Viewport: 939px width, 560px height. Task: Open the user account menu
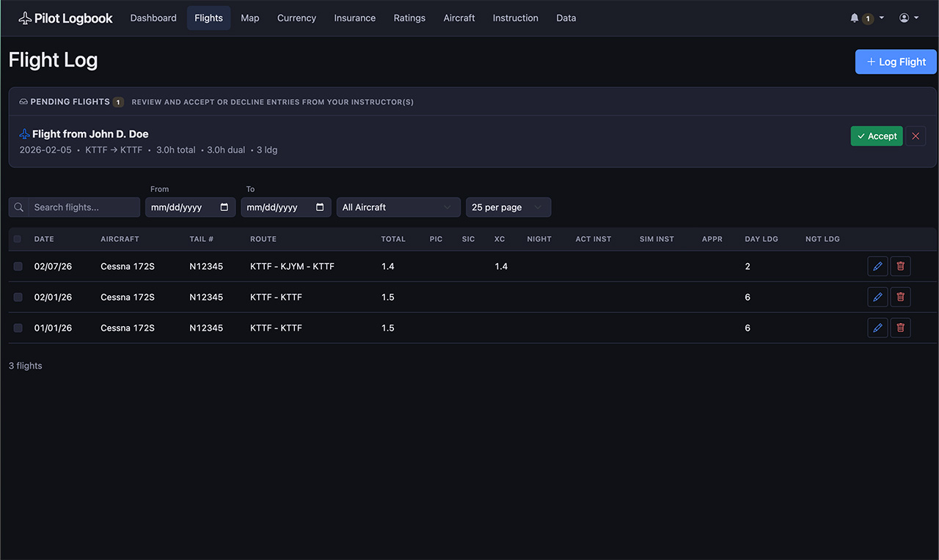[x=908, y=18]
